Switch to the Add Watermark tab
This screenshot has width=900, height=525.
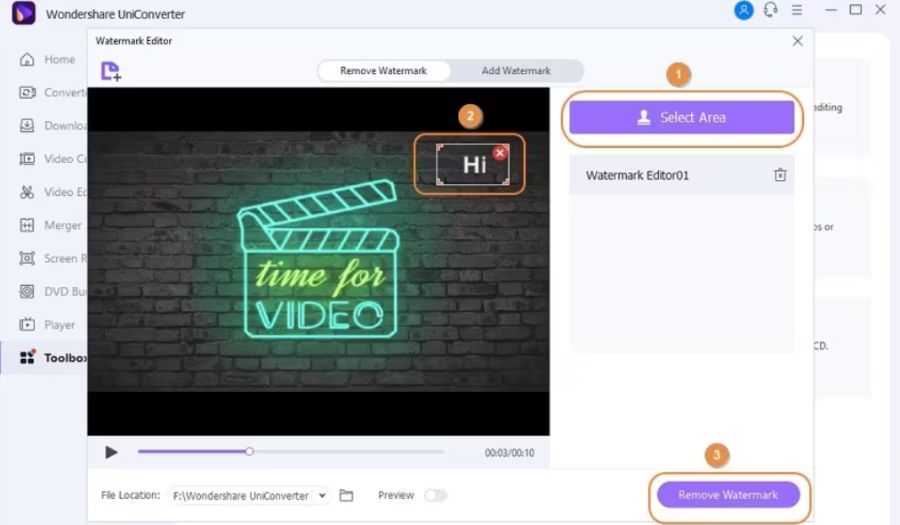pos(516,71)
